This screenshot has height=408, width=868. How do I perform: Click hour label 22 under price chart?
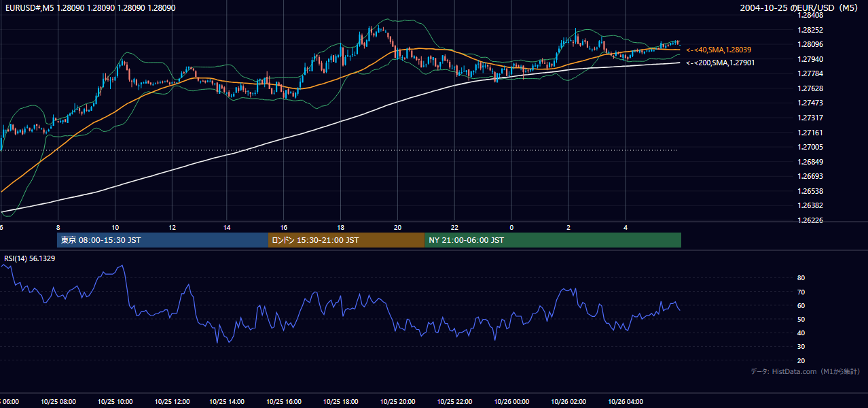pos(454,227)
